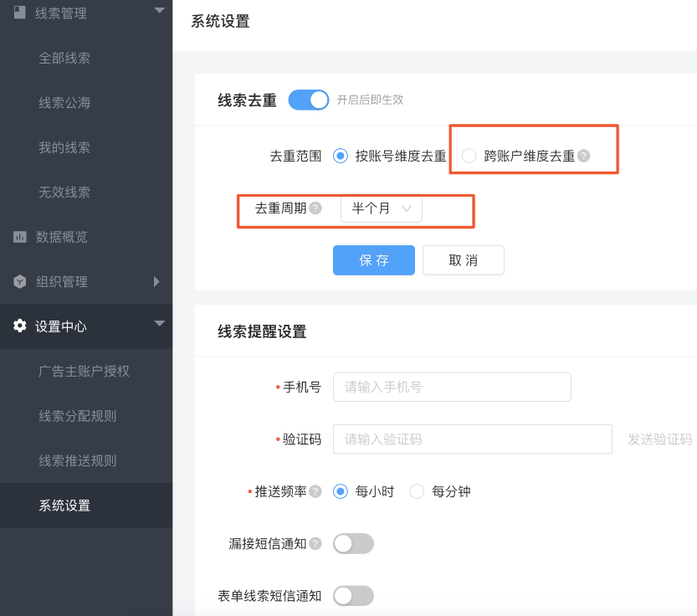
Task: Click the 设置中心 gear icon
Action: click(19, 326)
